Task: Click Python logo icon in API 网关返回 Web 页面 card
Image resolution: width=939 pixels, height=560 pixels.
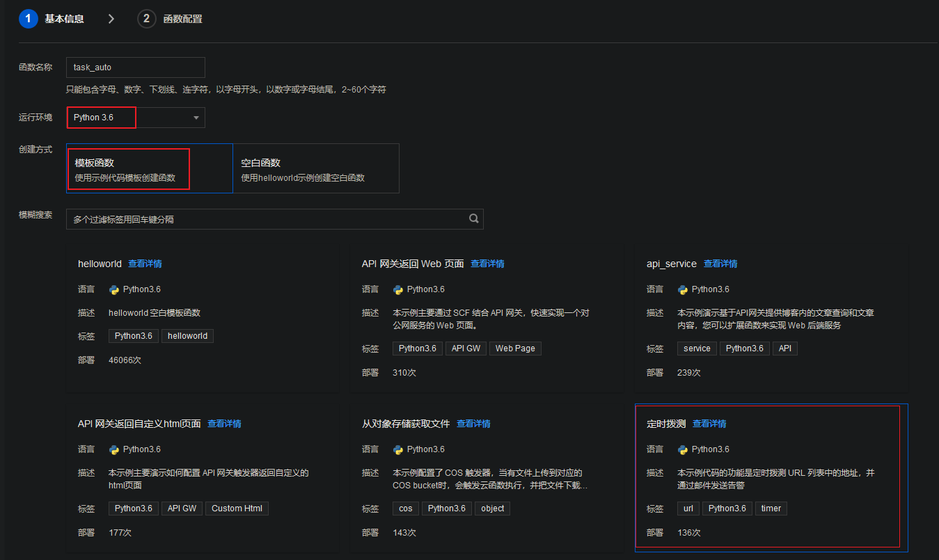Action: (x=398, y=289)
